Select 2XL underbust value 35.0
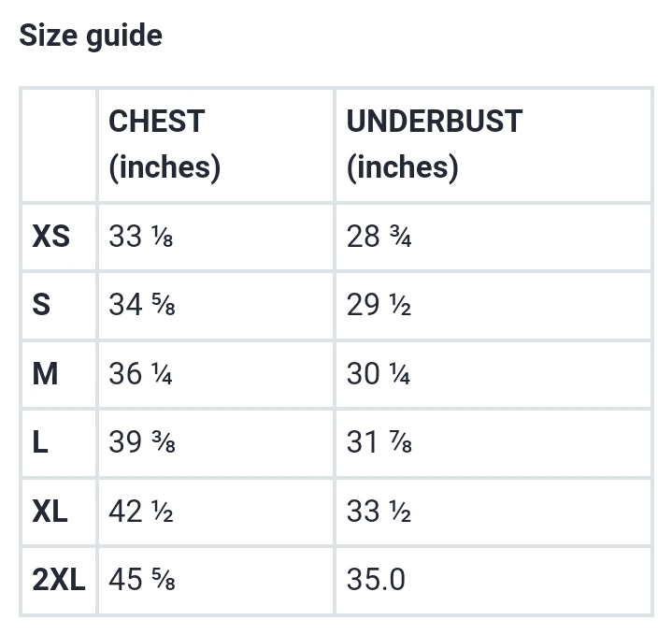The image size is (672, 635). (x=376, y=579)
